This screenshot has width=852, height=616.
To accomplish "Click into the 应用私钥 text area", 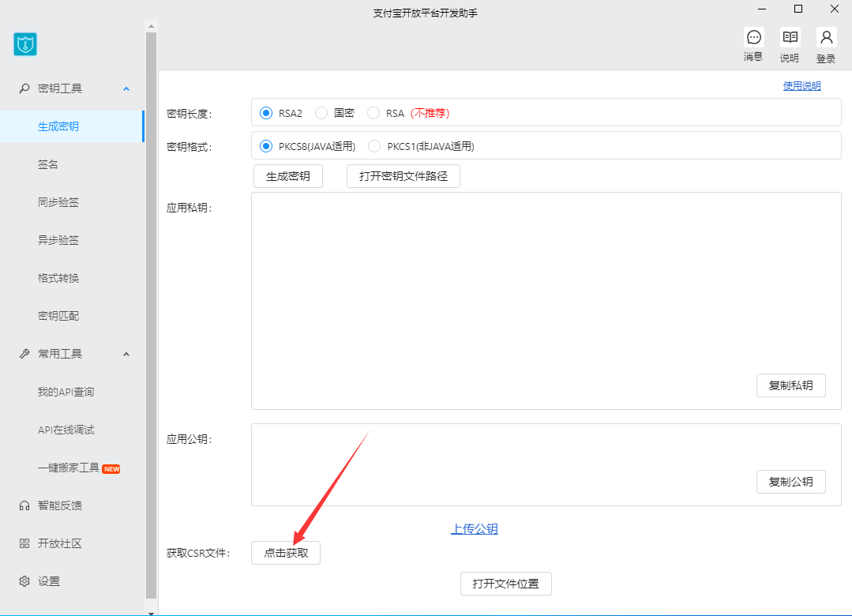I will click(546, 301).
